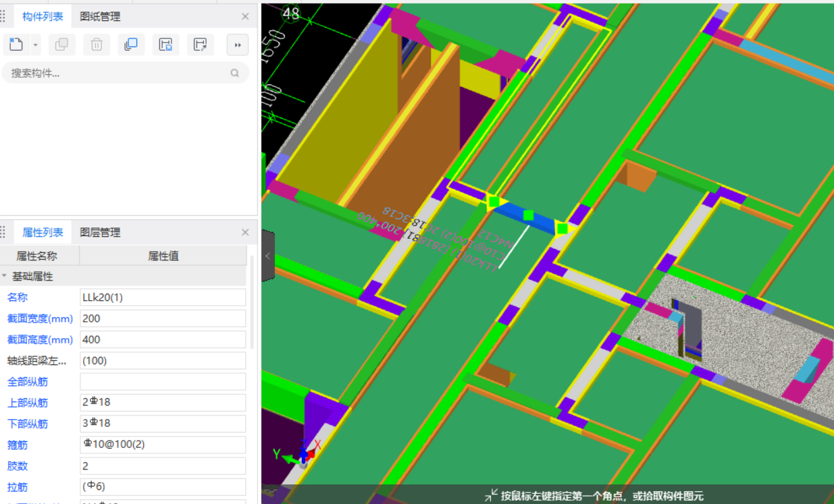The height and width of the screenshot is (504, 834).
Task: Edit the 拉筋 value field
Action: pyautogui.click(x=163, y=487)
